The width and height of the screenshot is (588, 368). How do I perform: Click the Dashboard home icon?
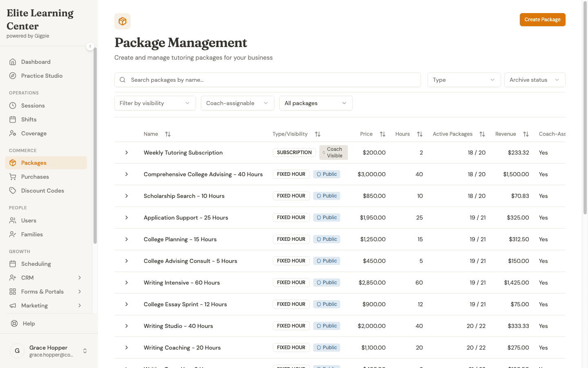tap(13, 62)
